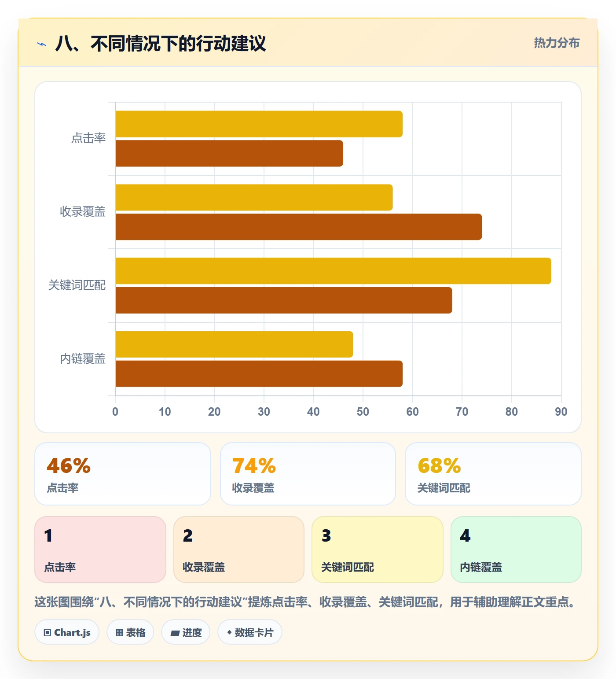Click the yellow 点击率 bar in chart
The height and width of the screenshot is (679, 616).
[259, 124]
